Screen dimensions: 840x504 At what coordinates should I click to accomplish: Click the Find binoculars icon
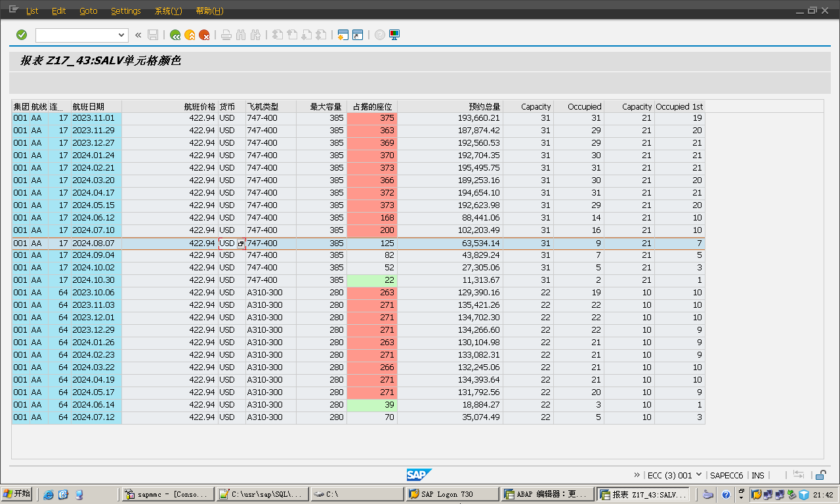tap(241, 35)
